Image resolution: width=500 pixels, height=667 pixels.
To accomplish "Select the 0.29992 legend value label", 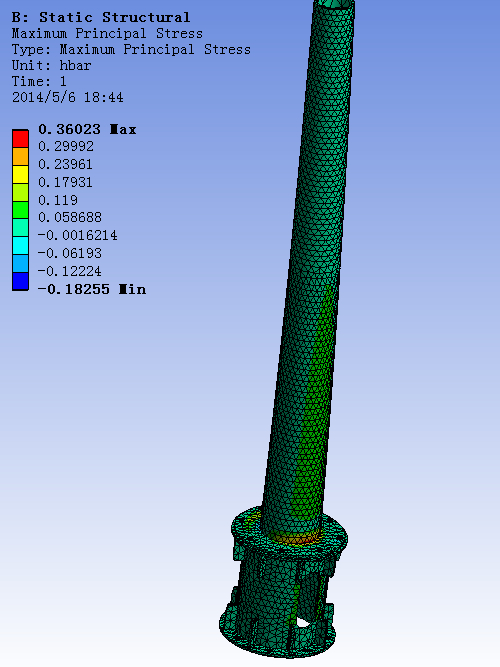I will click(x=66, y=146).
